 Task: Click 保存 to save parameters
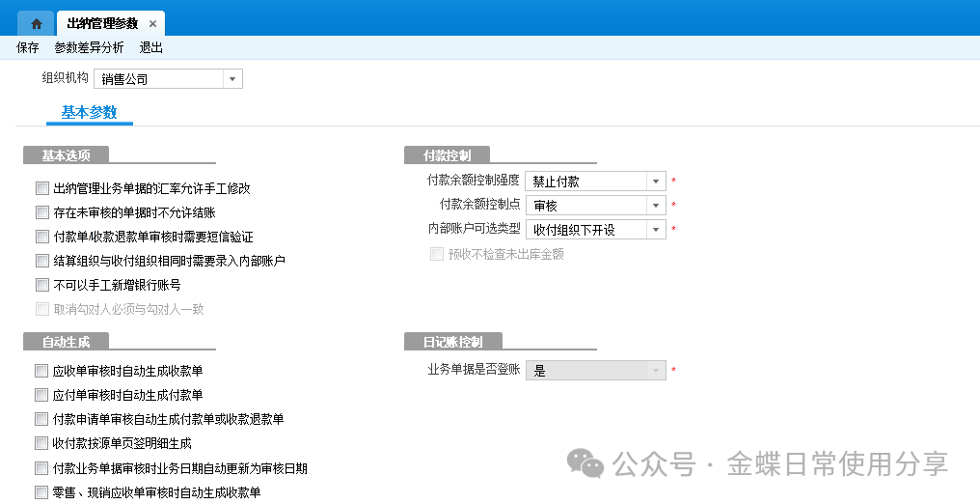pos(28,47)
